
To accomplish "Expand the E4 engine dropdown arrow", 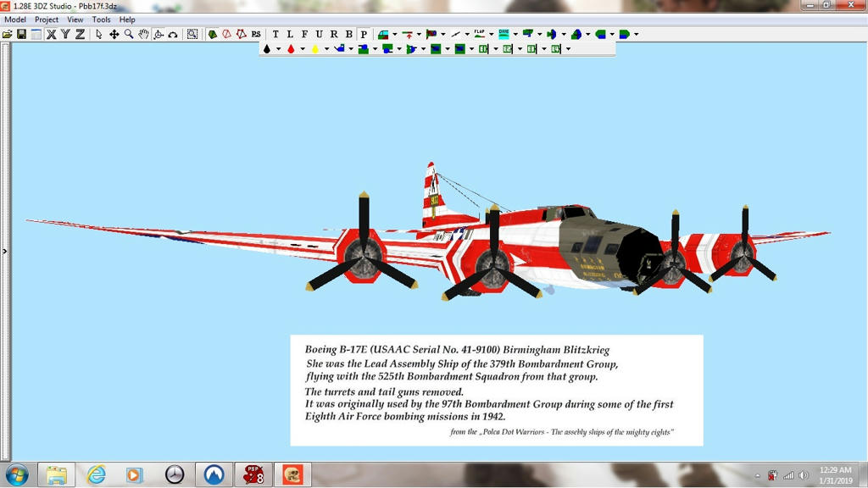I will click(x=568, y=49).
